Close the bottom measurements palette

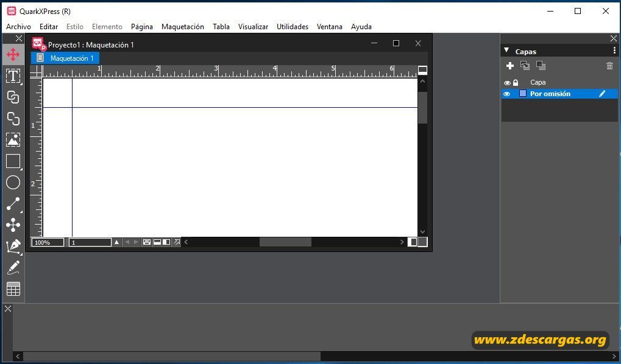[7, 309]
